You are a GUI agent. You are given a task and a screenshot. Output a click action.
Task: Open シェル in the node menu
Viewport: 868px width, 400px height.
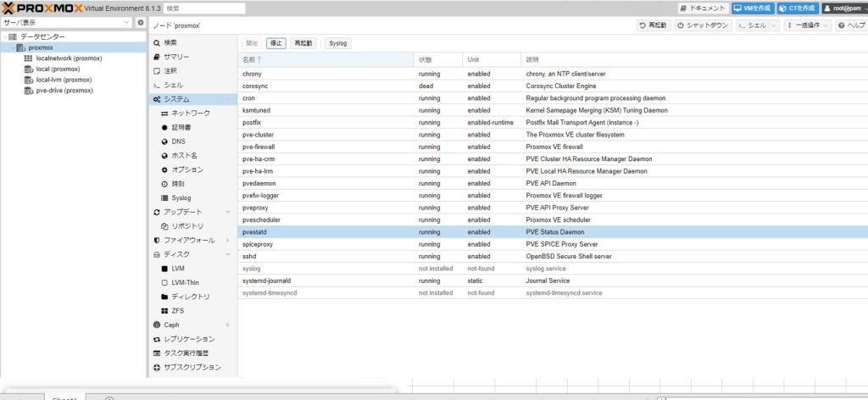[192, 86]
